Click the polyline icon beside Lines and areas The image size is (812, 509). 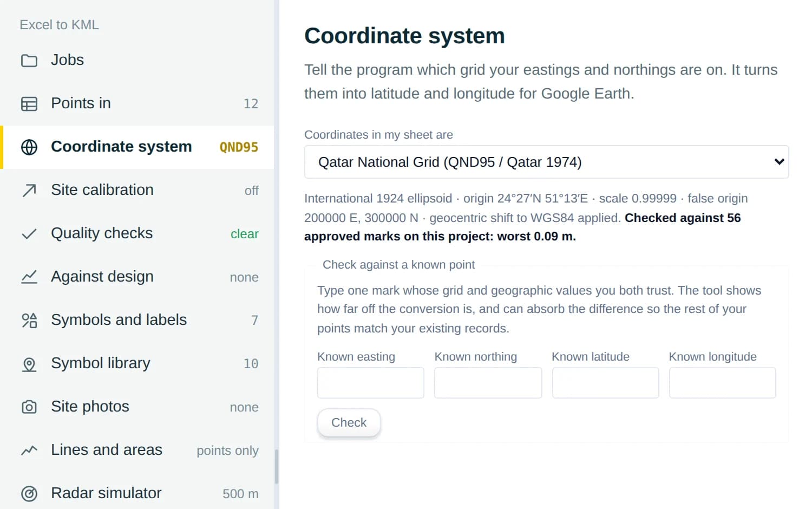click(x=29, y=450)
